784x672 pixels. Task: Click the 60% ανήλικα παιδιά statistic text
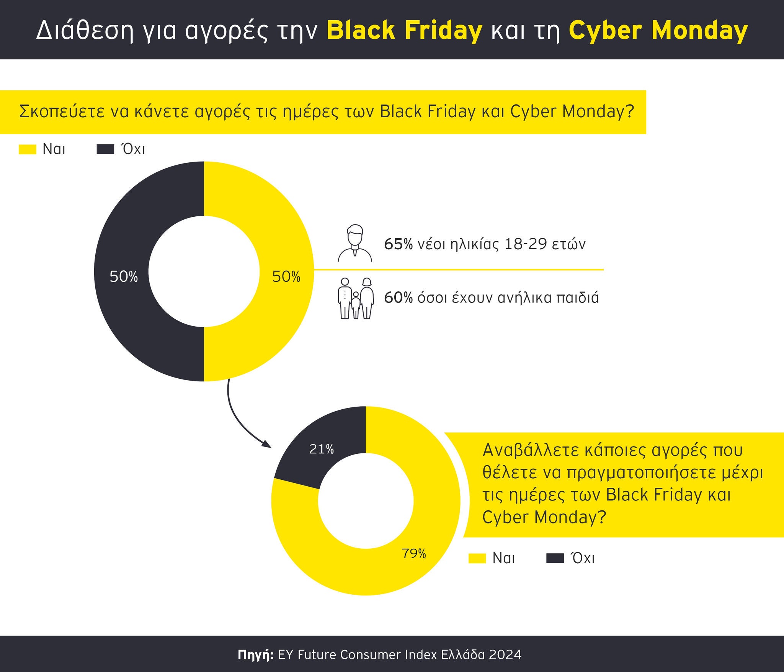(x=491, y=298)
